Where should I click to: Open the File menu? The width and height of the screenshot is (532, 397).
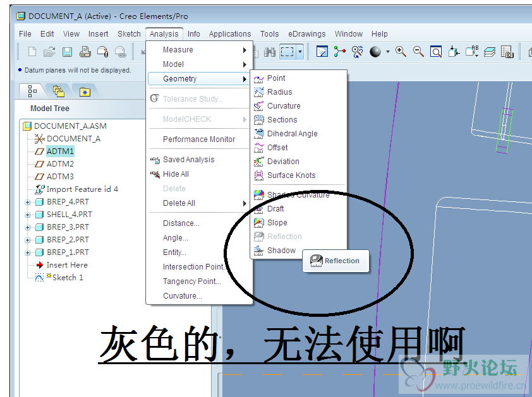point(25,34)
